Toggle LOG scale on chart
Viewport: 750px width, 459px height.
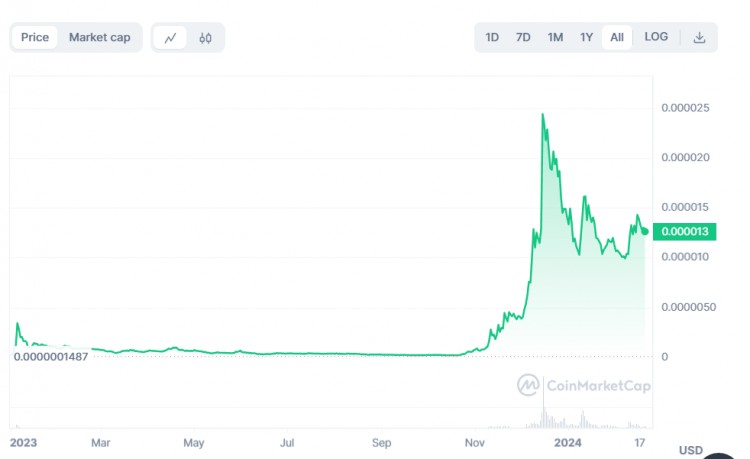(x=656, y=37)
